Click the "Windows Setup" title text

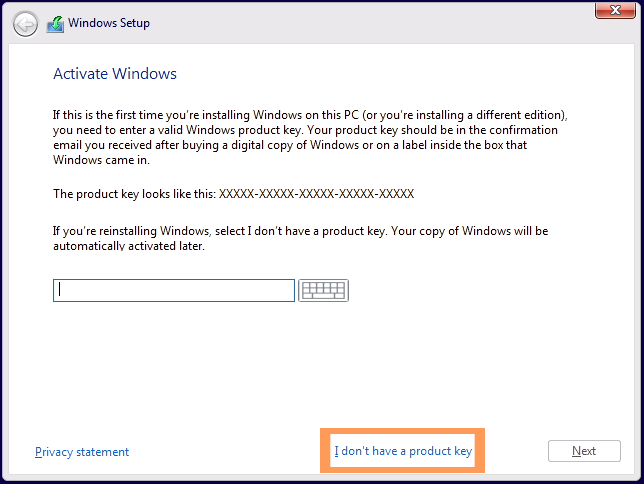pos(109,23)
